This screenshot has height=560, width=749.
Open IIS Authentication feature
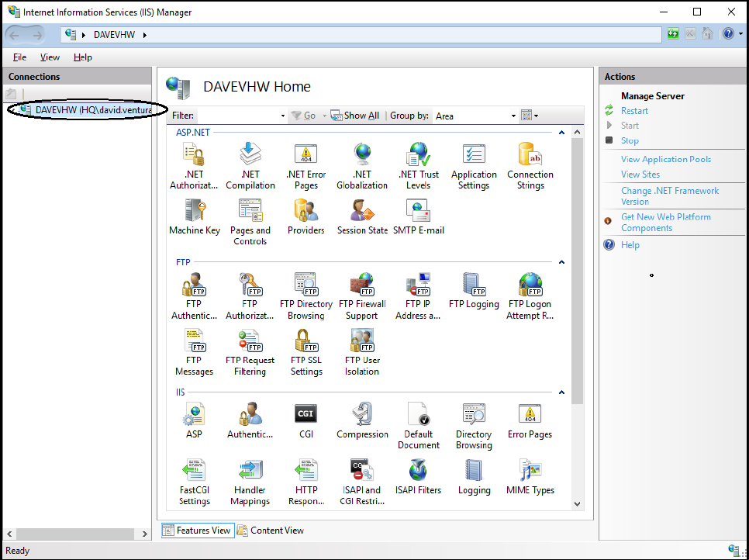pos(250,420)
